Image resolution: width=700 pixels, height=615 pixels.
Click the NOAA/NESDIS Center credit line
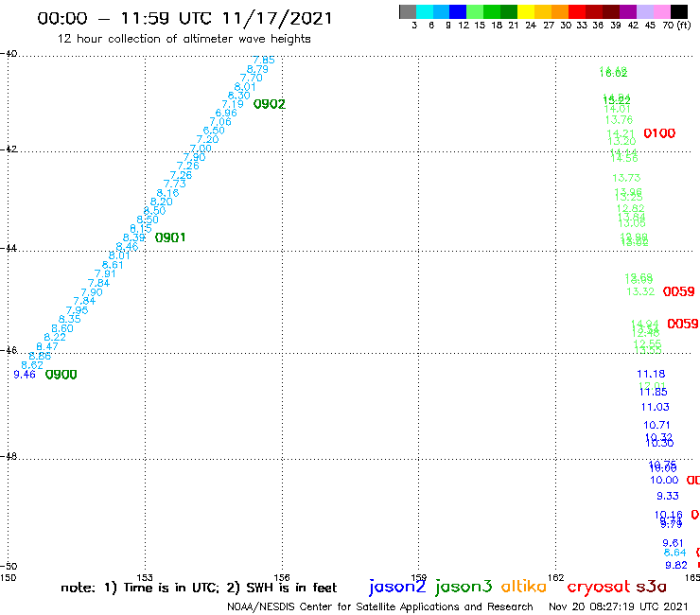coord(380,607)
